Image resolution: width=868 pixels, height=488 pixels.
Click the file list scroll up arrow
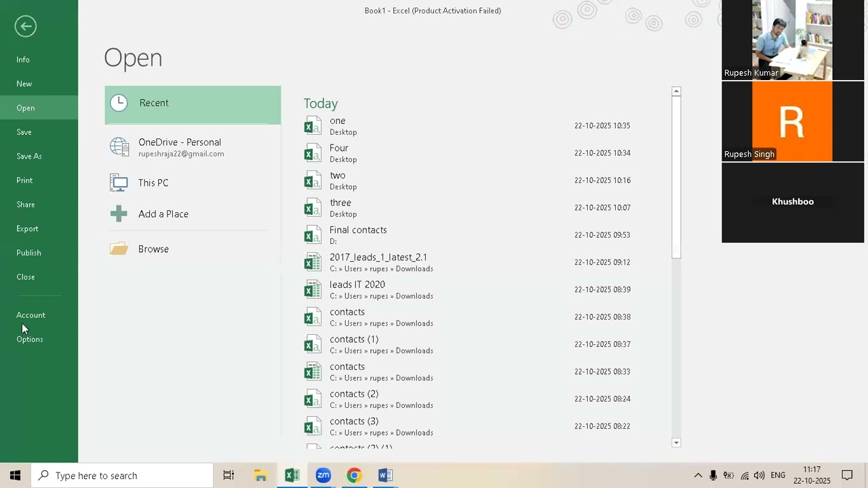coord(676,91)
